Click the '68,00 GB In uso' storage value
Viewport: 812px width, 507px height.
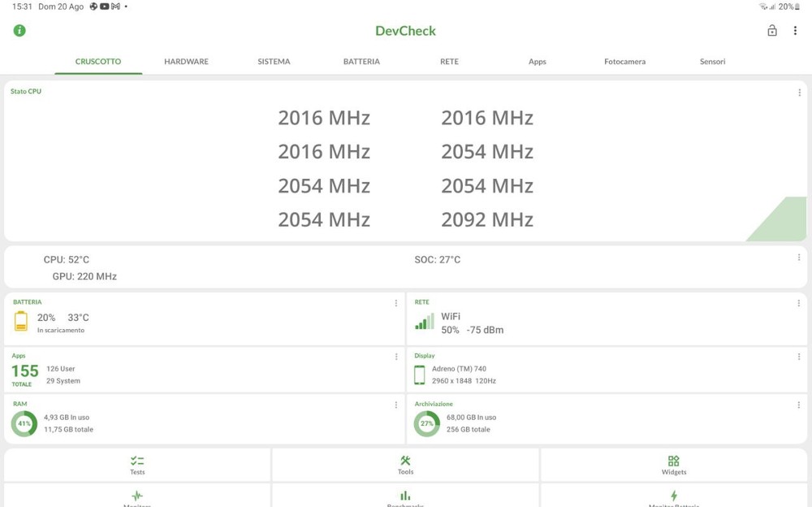point(471,418)
